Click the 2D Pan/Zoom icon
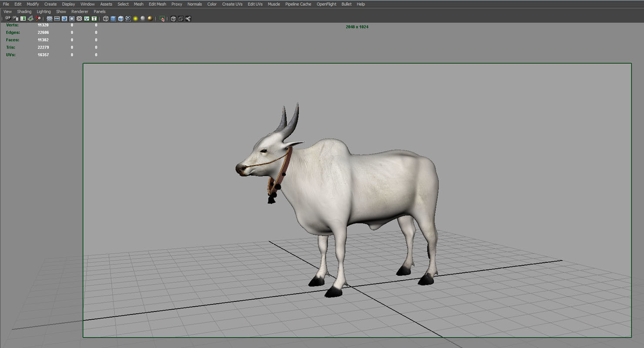This screenshot has width=644, height=348. (x=38, y=19)
